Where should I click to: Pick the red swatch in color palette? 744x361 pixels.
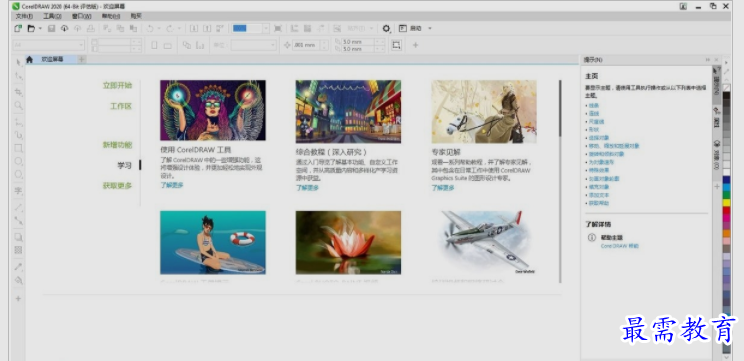[726, 211]
